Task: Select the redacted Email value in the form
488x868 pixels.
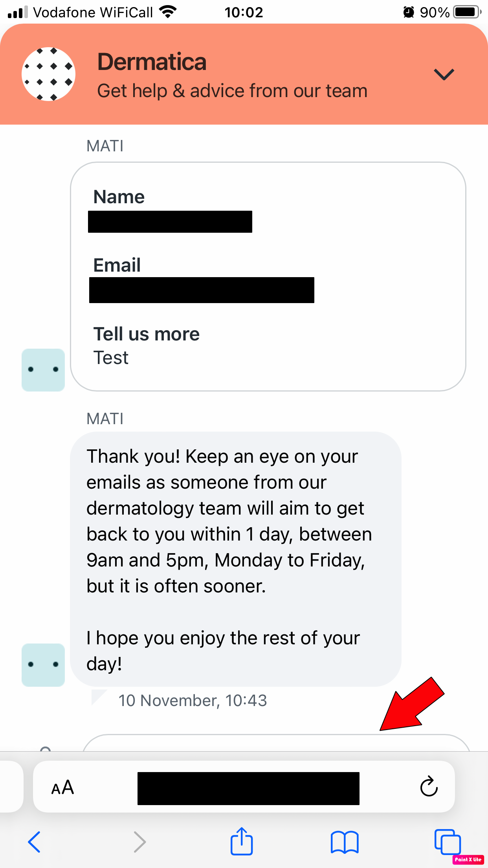Action: (x=202, y=290)
